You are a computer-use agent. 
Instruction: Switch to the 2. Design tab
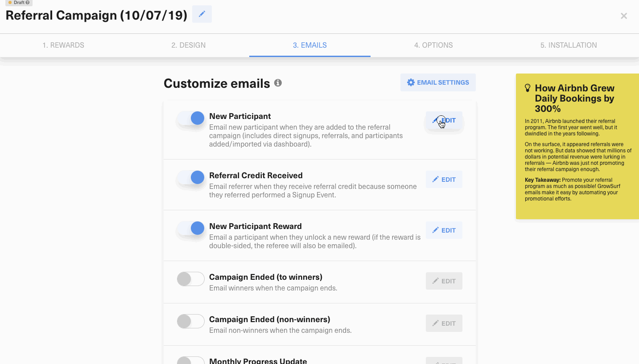point(189,45)
